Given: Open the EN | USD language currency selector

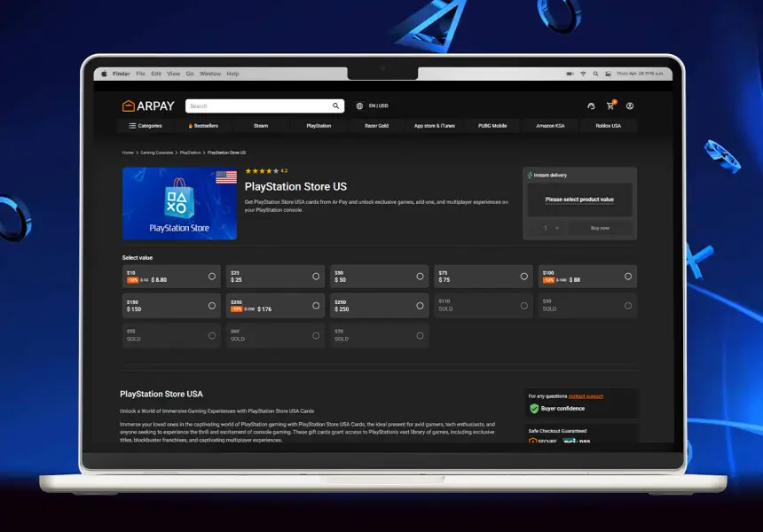Looking at the screenshot, I should click(378, 106).
